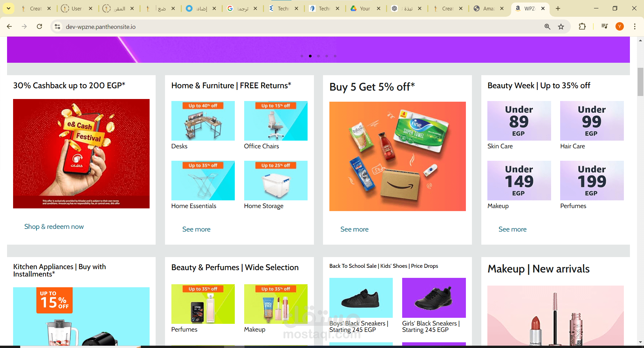View site information icon in address bar
This screenshot has width=644, height=348.
coord(57,27)
